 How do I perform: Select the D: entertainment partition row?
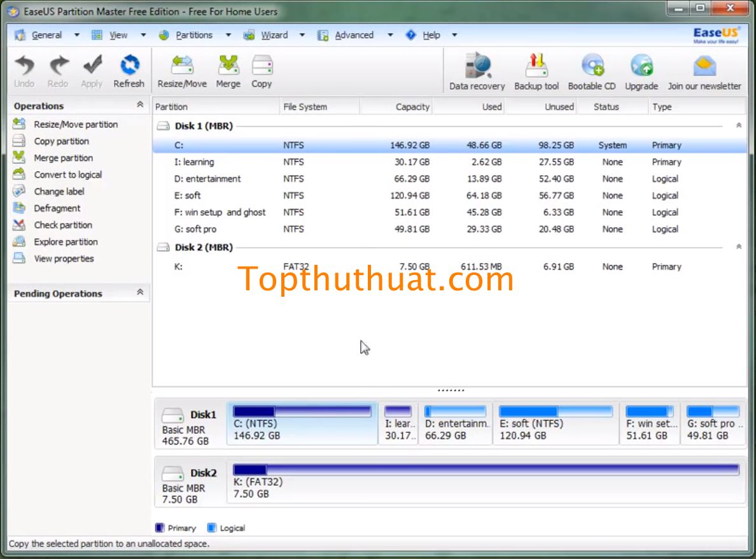tap(450, 179)
